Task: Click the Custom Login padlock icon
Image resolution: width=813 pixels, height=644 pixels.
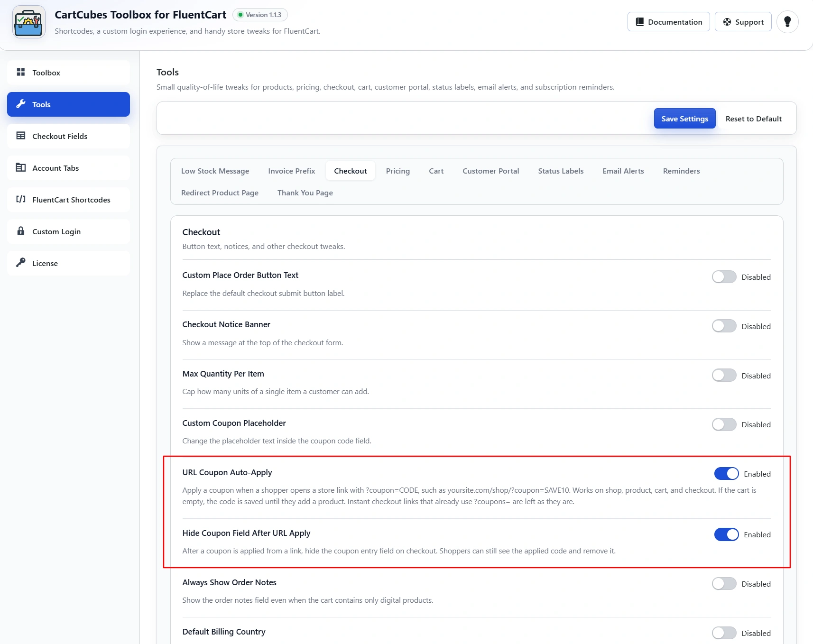Action: [21, 231]
